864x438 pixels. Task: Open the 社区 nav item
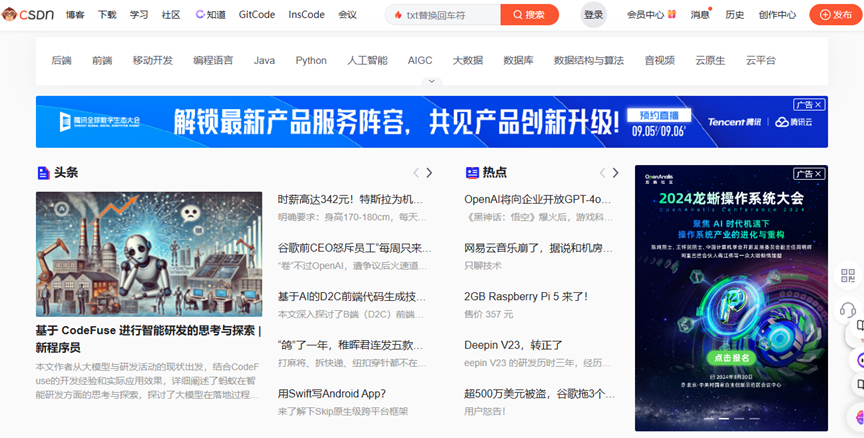(171, 15)
